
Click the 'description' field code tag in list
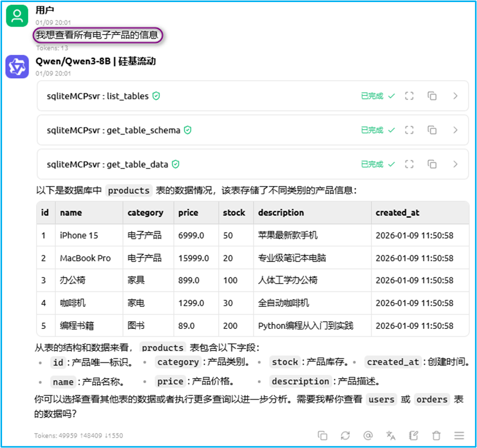[301, 381]
